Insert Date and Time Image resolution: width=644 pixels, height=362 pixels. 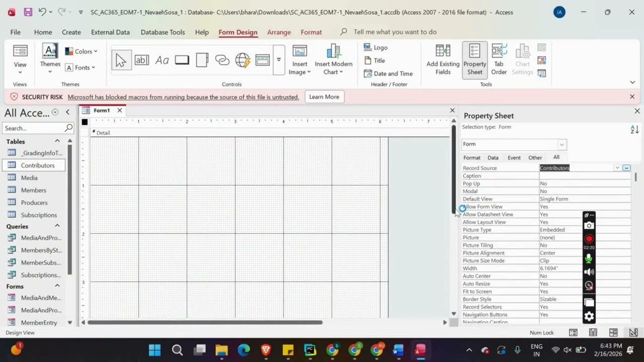(x=388, y=73)
